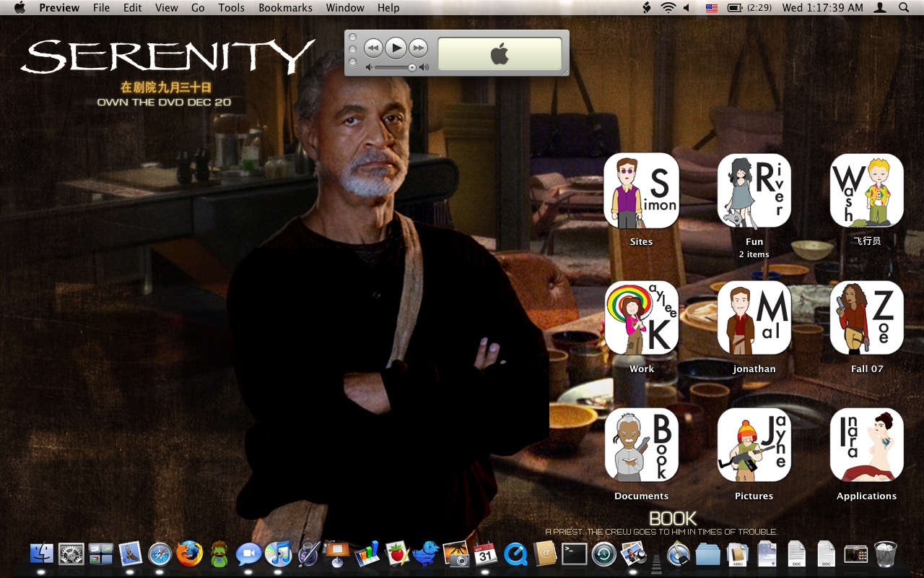
Task: Open the first DOC file in dock
Action: click(x=796, y=554)
